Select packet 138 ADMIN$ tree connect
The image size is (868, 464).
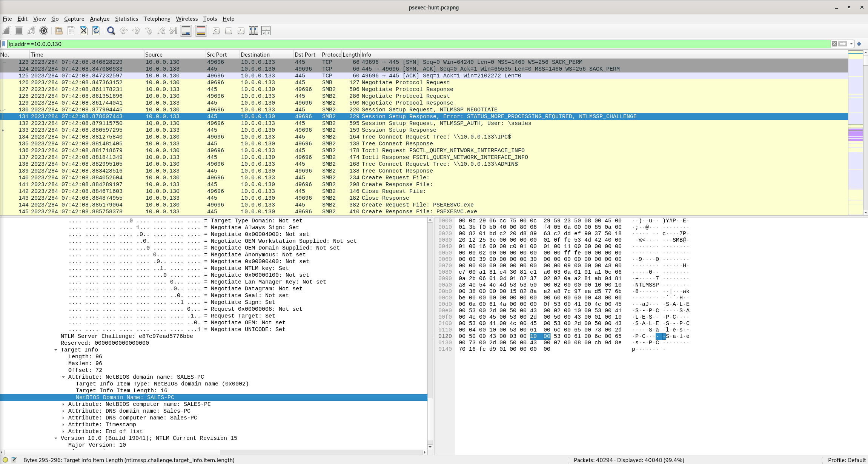pos(424,164)
